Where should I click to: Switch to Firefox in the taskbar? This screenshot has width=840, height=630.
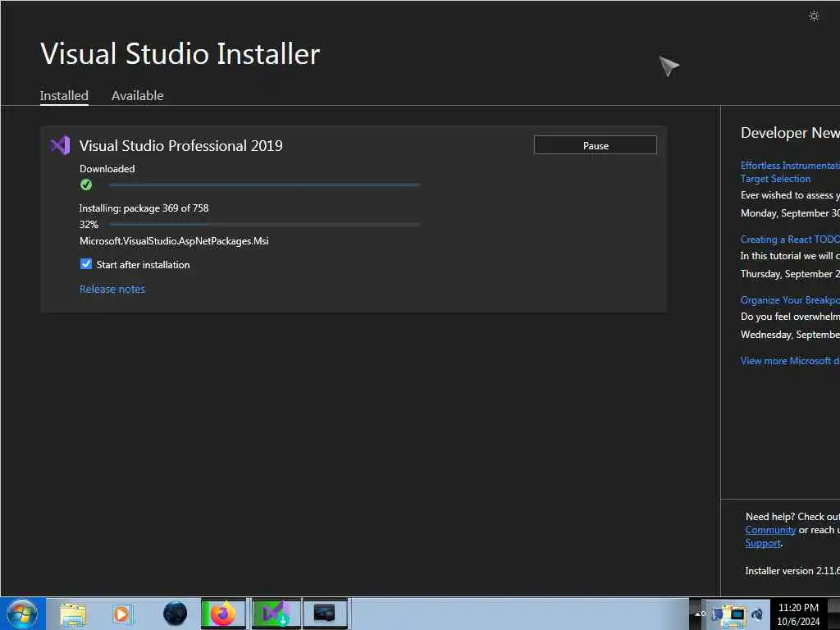pyautogui.click(x=223, y=614)
